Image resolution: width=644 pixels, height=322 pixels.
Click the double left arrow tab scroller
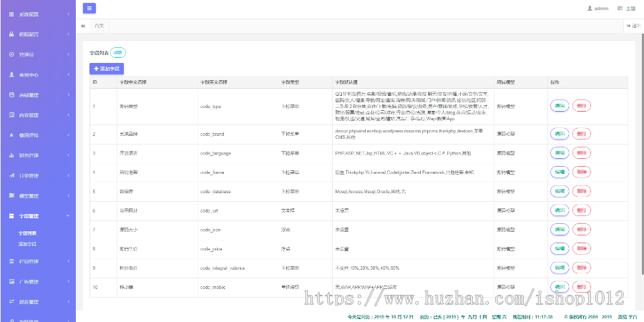point(83,26)
